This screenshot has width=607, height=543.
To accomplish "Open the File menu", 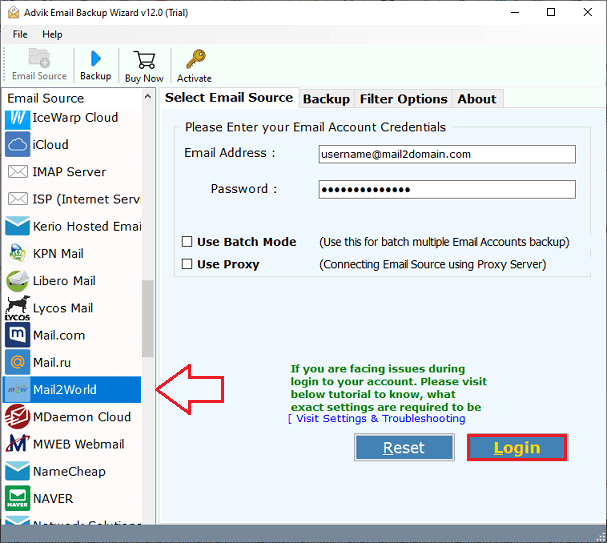I will tap(20, 34).
